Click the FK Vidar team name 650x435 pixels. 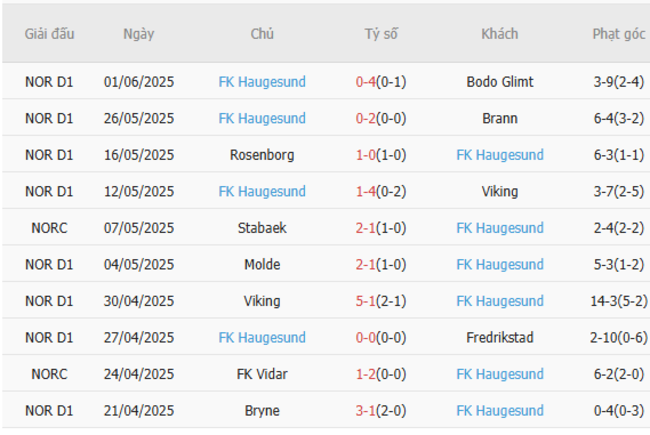(262, 374)
